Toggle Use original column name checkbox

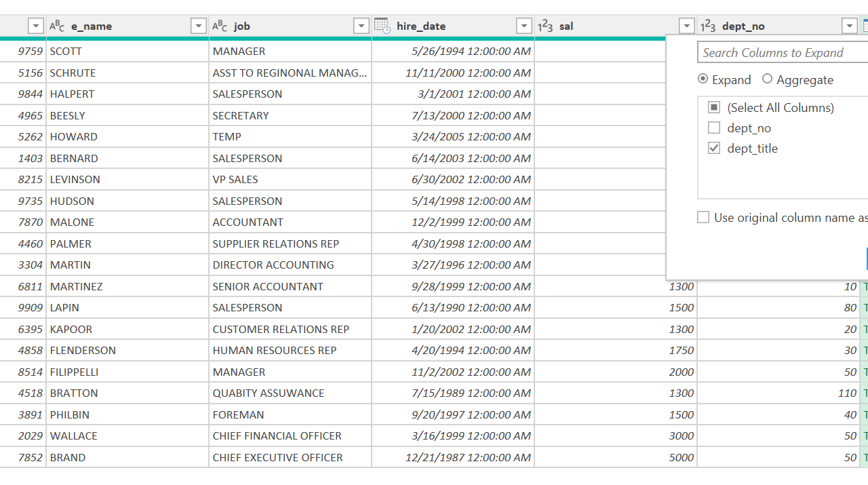coord(703,217)
